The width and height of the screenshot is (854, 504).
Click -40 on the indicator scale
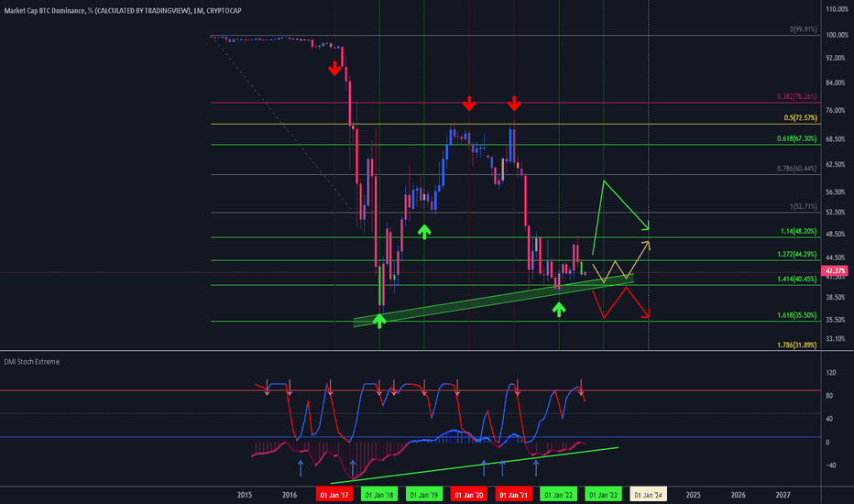pos(830,466)
